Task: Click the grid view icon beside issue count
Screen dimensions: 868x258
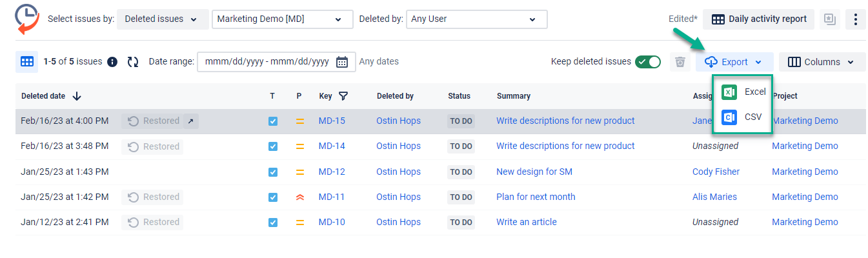Action: click(26, 62)
